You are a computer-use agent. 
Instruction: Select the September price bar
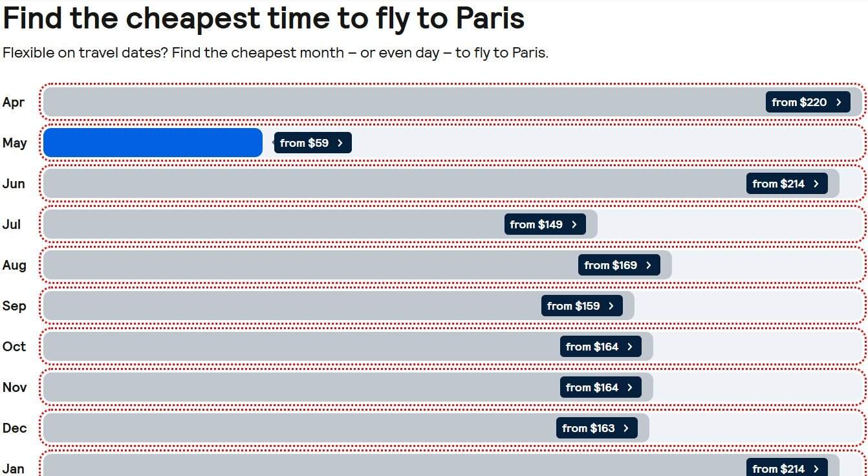pos(291,305)
